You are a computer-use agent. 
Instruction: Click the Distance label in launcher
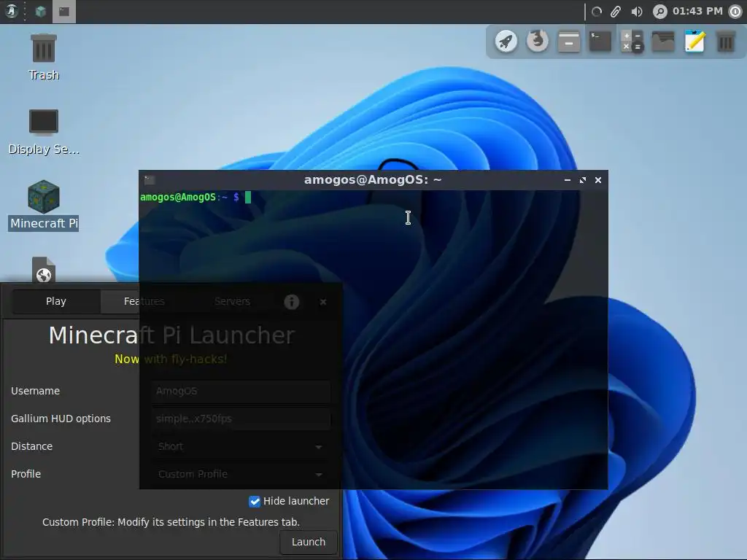(x=32, y=446)
